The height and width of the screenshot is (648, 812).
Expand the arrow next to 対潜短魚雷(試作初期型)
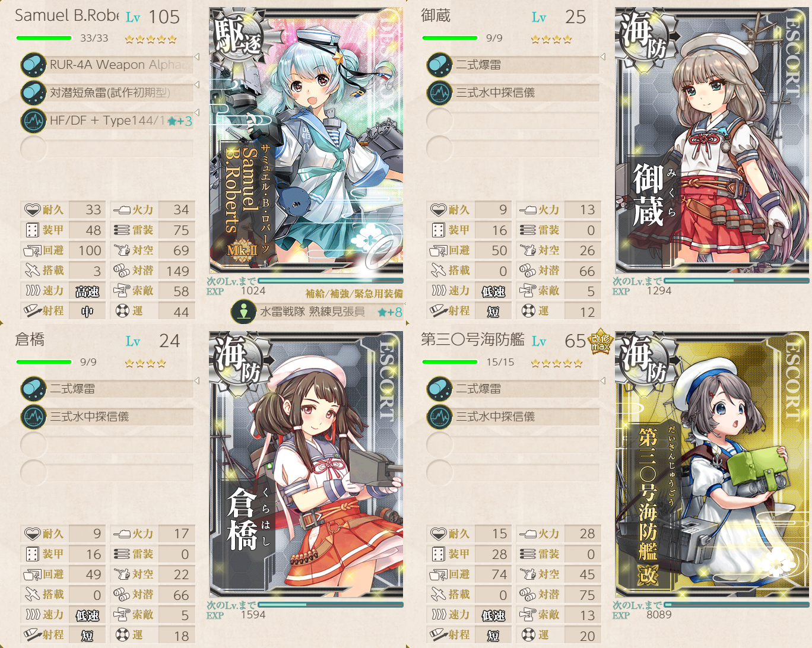[x=196, y=85]
